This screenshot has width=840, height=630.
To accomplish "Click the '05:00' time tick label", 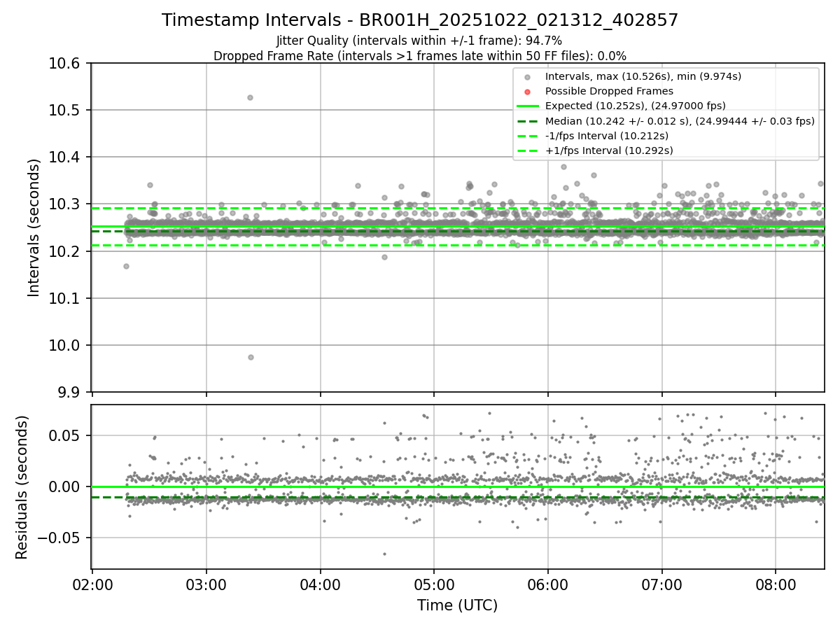I will [x=434, y=584].
